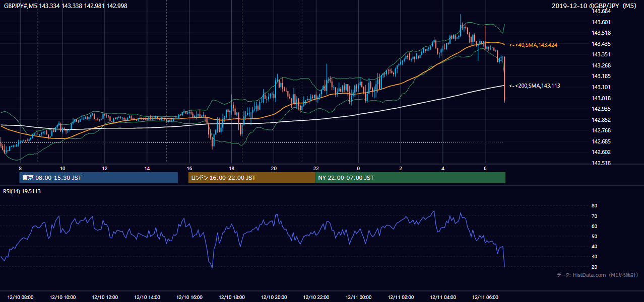644x302 pixels.
Task: Click the NY 22:00-07:00 JST session bar
Action: click(x=410, y=178)
